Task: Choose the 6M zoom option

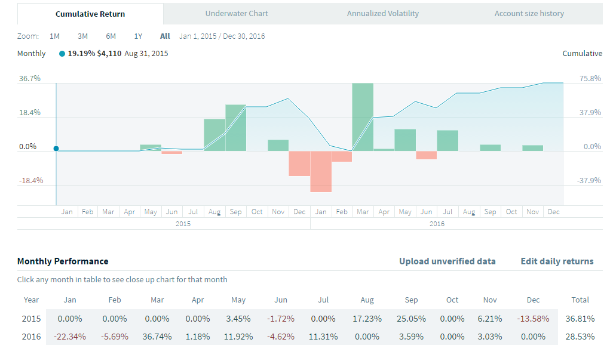Action: pyautogui.click(x=111, y=36)
